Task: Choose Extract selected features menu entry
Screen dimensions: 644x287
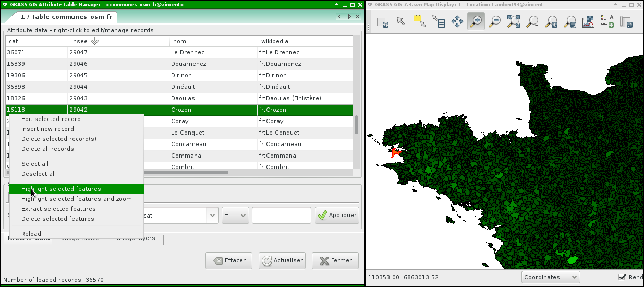Action: [58, 209]
